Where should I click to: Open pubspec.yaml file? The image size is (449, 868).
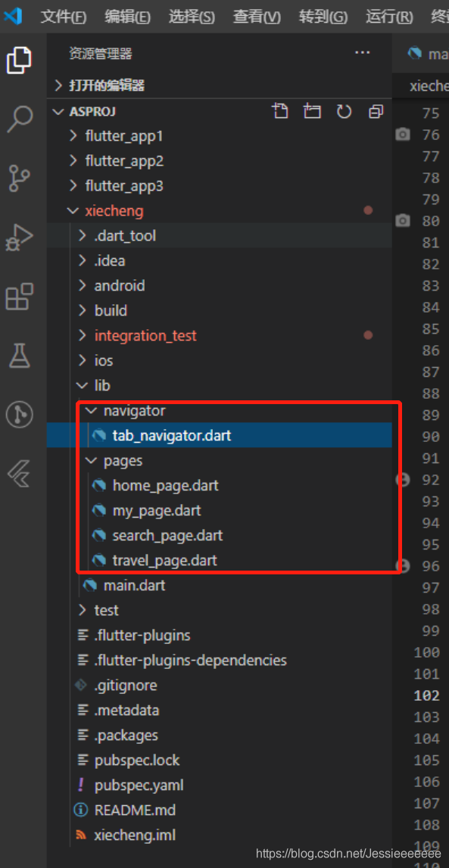click(139, 785)
